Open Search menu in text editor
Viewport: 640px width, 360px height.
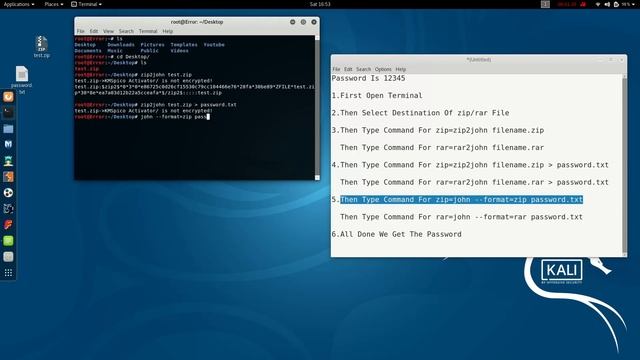(363, 69)
